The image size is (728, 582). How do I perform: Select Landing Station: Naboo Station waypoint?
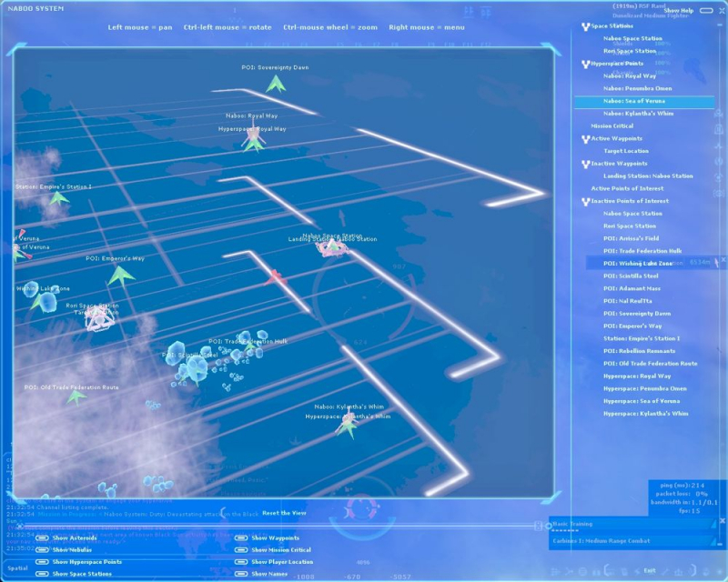(x=648, y=176)
